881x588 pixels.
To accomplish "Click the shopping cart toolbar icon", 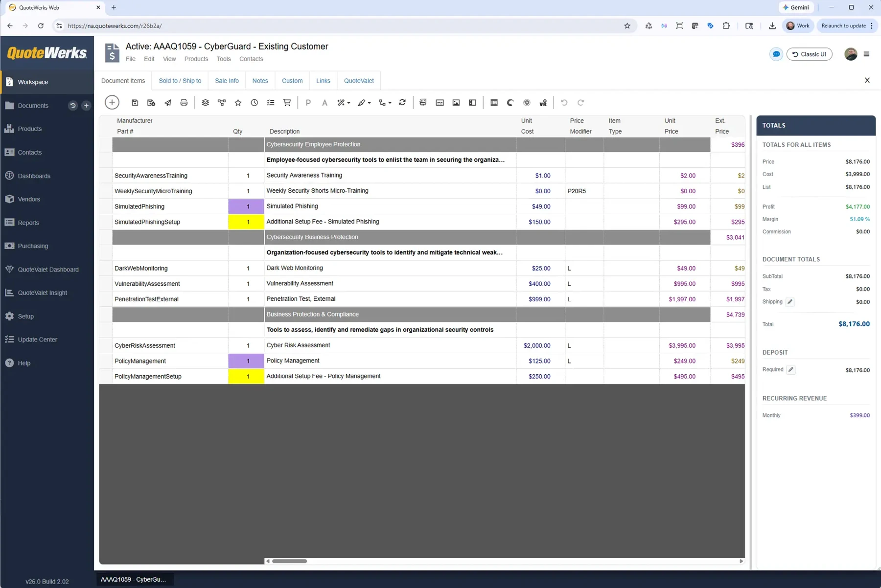I will point(287,103).
